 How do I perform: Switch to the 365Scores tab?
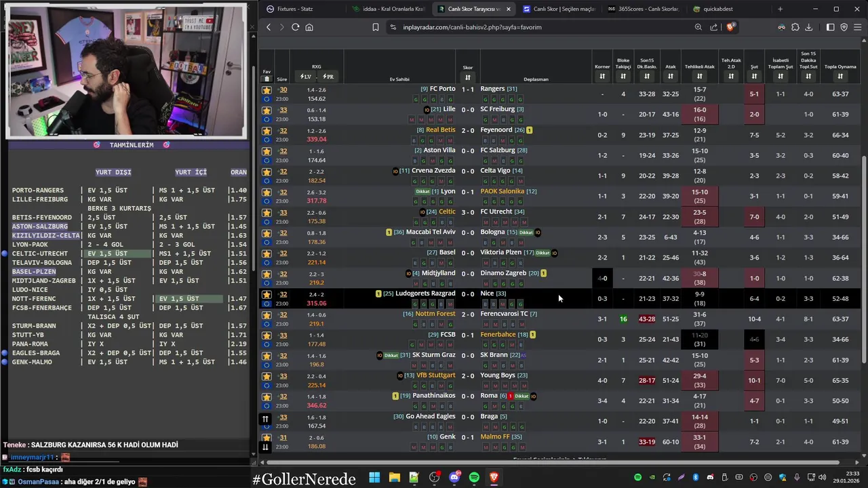[643, 9]
